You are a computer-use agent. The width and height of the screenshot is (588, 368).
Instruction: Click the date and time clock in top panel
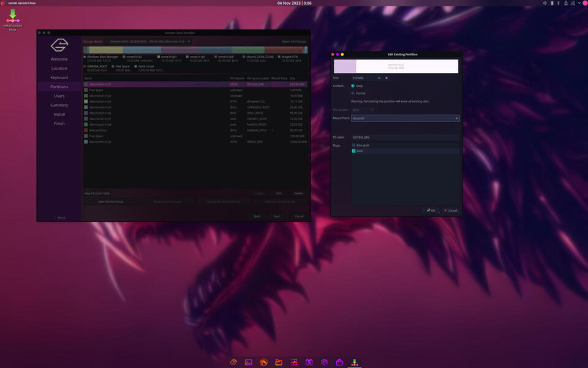point(295,3)
